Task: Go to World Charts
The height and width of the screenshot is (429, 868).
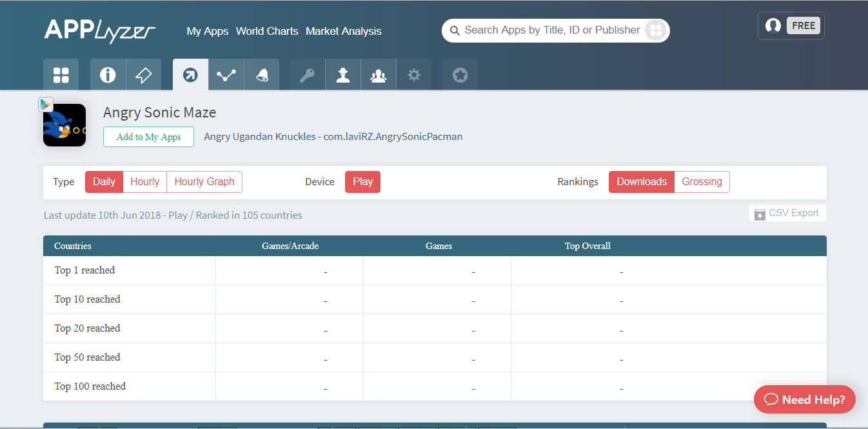Action: pyautogui.click(x=267, y=31)
